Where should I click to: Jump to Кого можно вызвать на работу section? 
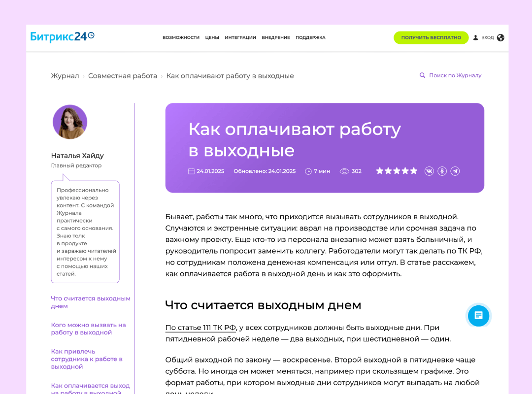click(x=89, y=328)
